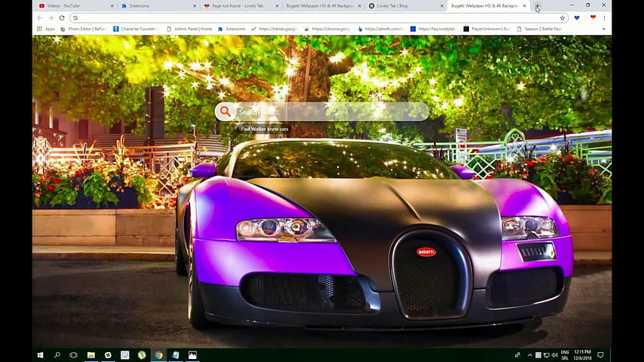Open Task View on the taskbar
Viewport: 644px width, 362px height.
tap(73, 355)
